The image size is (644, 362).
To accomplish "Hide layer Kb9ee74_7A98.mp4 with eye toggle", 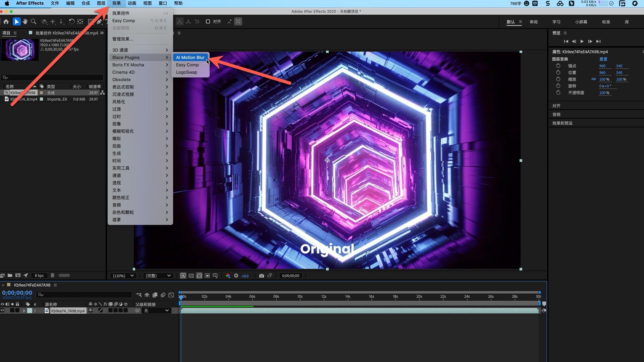I will [x=2, y=311].
